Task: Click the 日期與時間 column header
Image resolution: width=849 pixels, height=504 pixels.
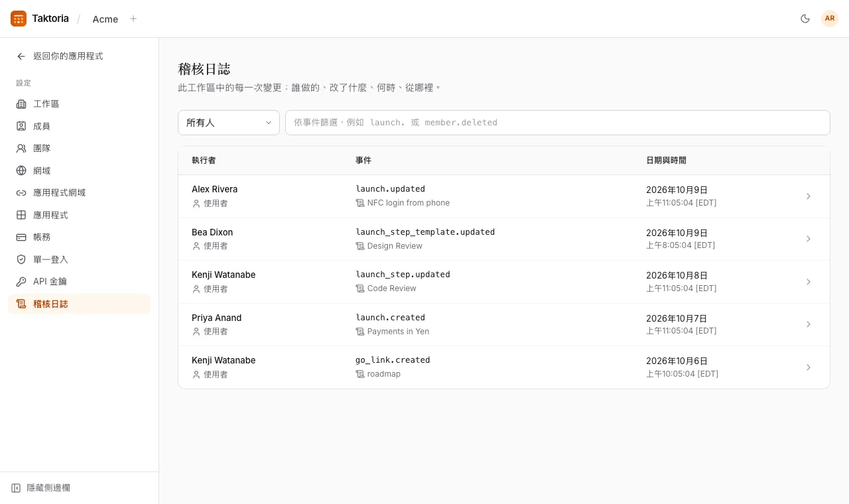Action: 666,160
